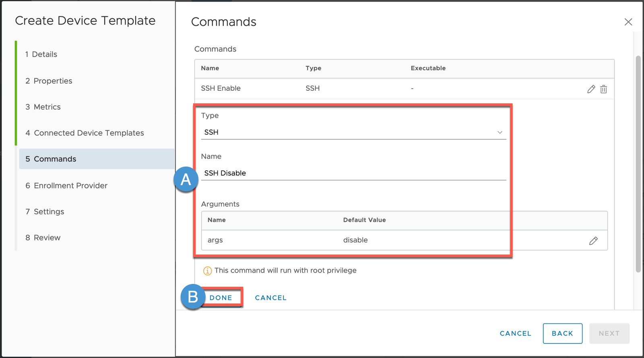The width and height of the screenshot is (644, 358).
Task: Edit the args argument pencil icon
Action: (x=593, y=241)
